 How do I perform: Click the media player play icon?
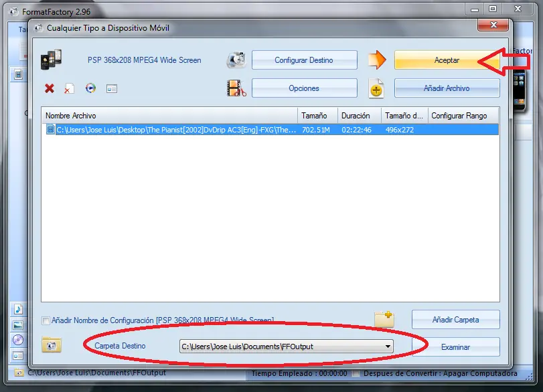tap(91, 88)
